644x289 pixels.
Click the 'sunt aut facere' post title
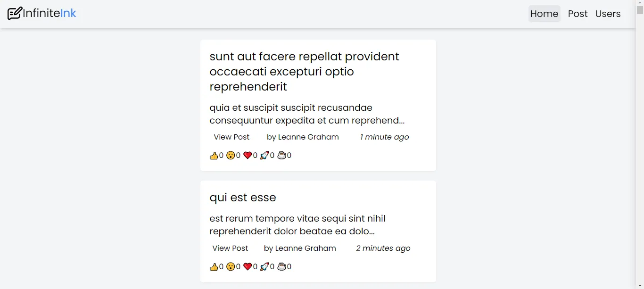304,72
